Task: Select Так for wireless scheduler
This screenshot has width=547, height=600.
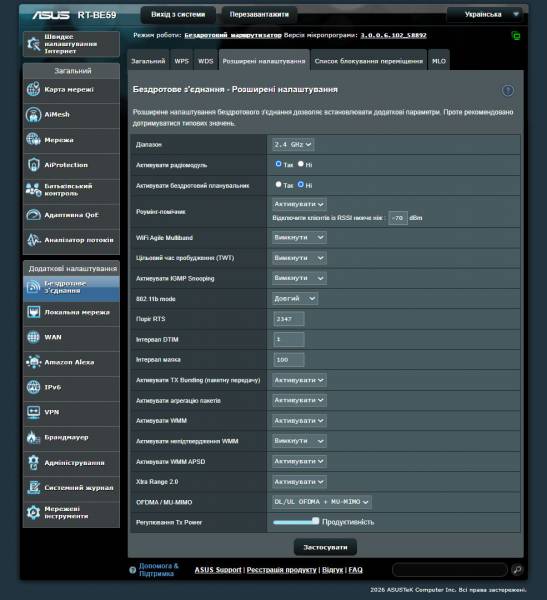Action: point(278,184)
